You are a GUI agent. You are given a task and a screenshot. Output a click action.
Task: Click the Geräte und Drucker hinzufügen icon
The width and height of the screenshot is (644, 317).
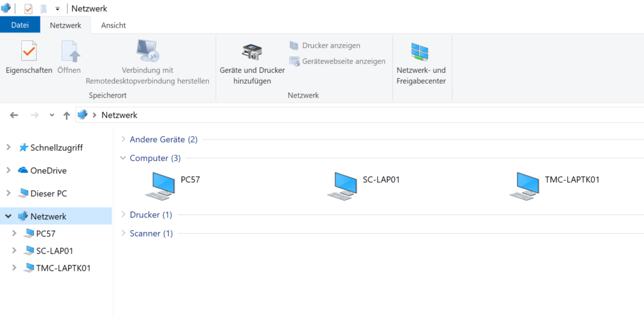tap(252, 53)
